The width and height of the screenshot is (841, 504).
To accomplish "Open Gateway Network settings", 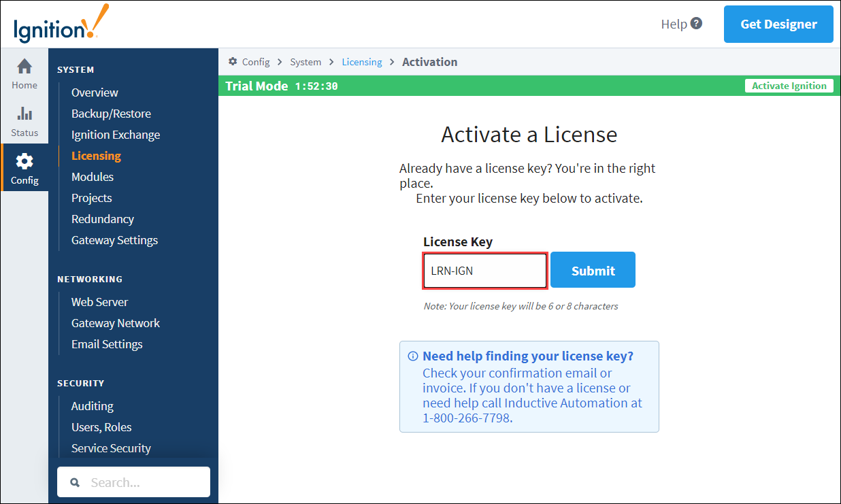I will [116, 323].
